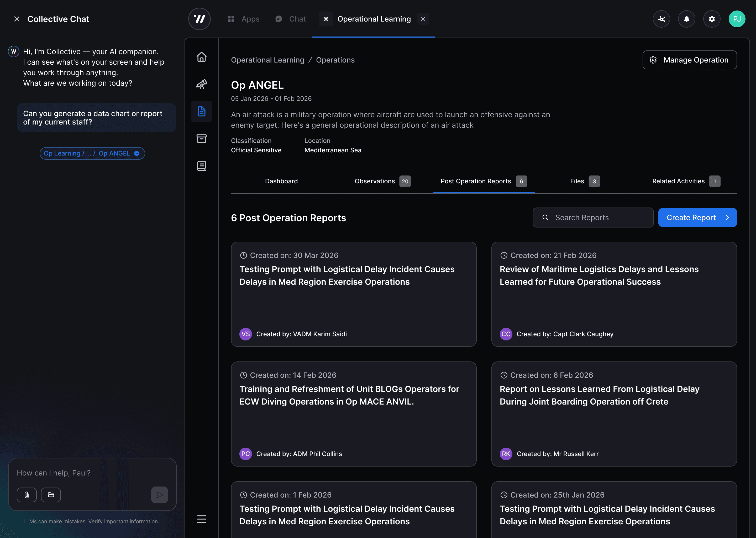Viewport: 756px width, 538px height.
Task: Click the Op ANGEL context chip in chat
Action: pyautogui.click(x=92, y=153)
